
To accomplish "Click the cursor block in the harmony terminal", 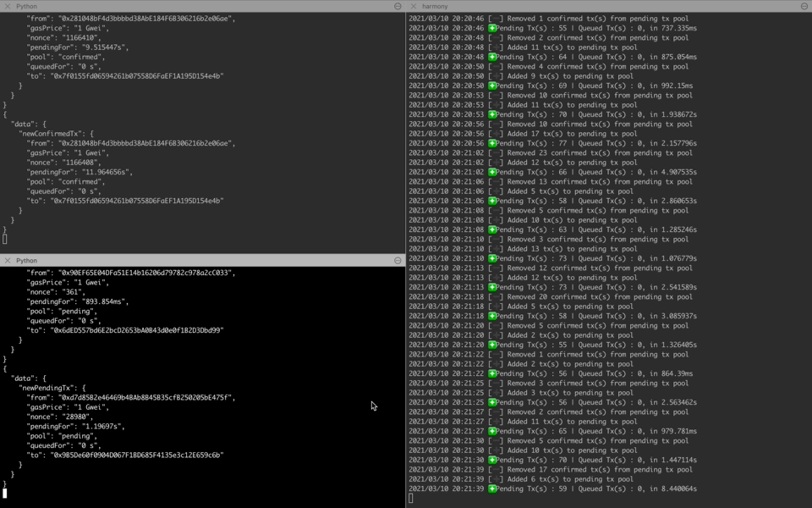I will [412, 498].
